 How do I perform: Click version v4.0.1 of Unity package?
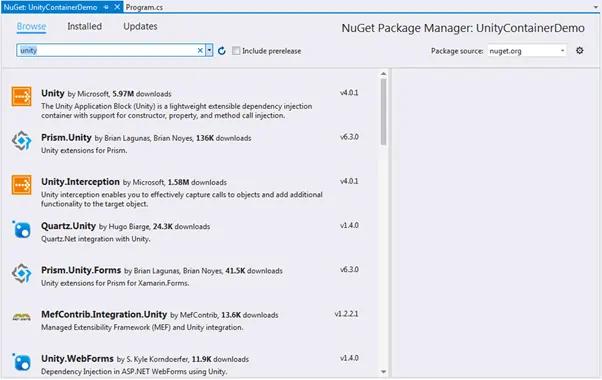(x=349, y=93)
